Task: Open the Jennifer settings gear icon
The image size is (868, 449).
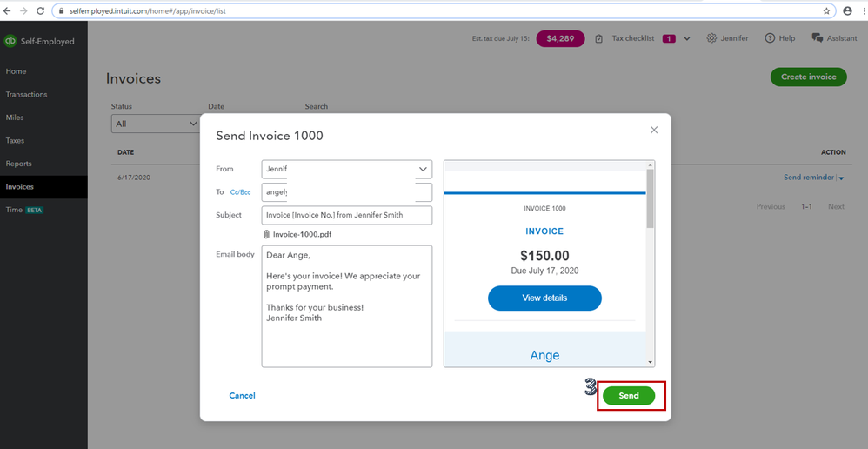Action: point(711,38)
